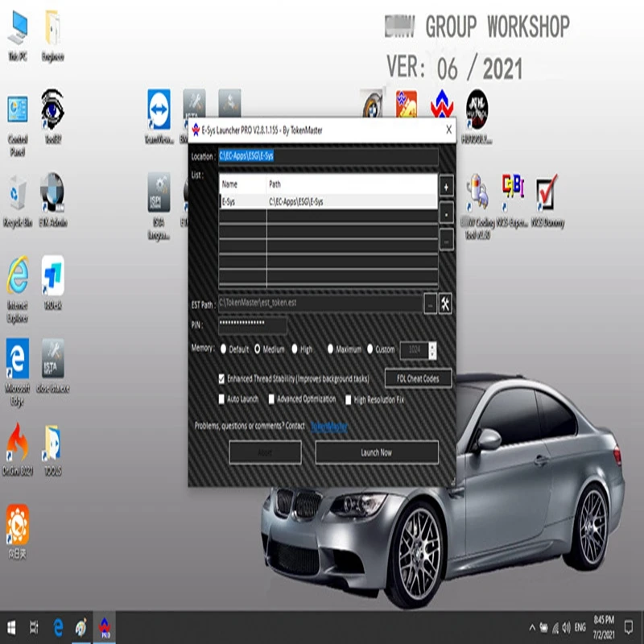The height and width of the screenshot is (644, 644).
Task: Enable the Auto Launch checkbox
Action: coord(222,398)
